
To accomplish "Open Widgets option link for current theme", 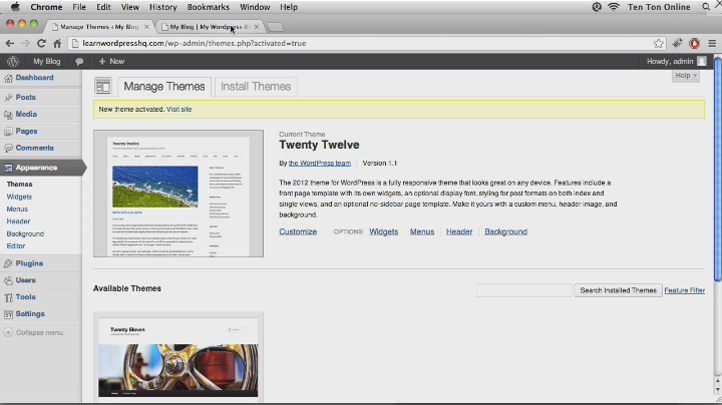I will [384, 231].
